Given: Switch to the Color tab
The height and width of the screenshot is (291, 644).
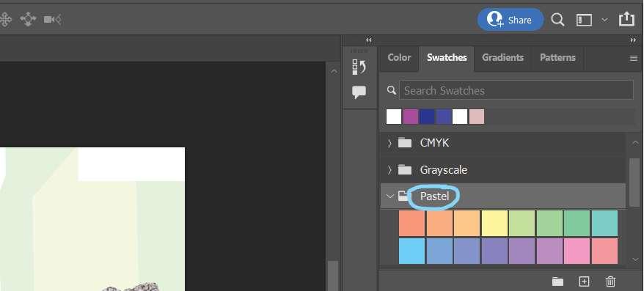Looking at the screenshot, I should [399, 58].
